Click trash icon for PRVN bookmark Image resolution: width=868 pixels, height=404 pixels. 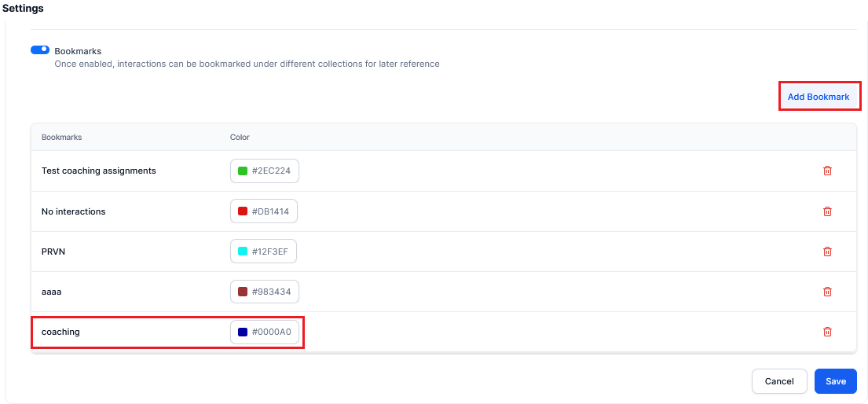click(x=827, y=252)
